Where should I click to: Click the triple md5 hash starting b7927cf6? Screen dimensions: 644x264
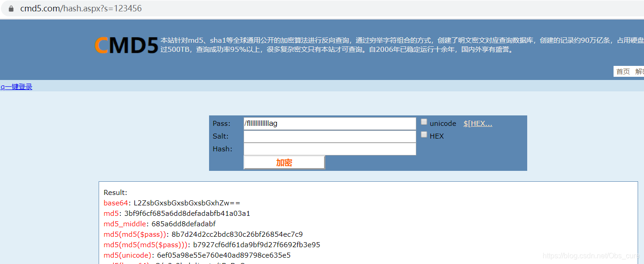pos(256,245)
